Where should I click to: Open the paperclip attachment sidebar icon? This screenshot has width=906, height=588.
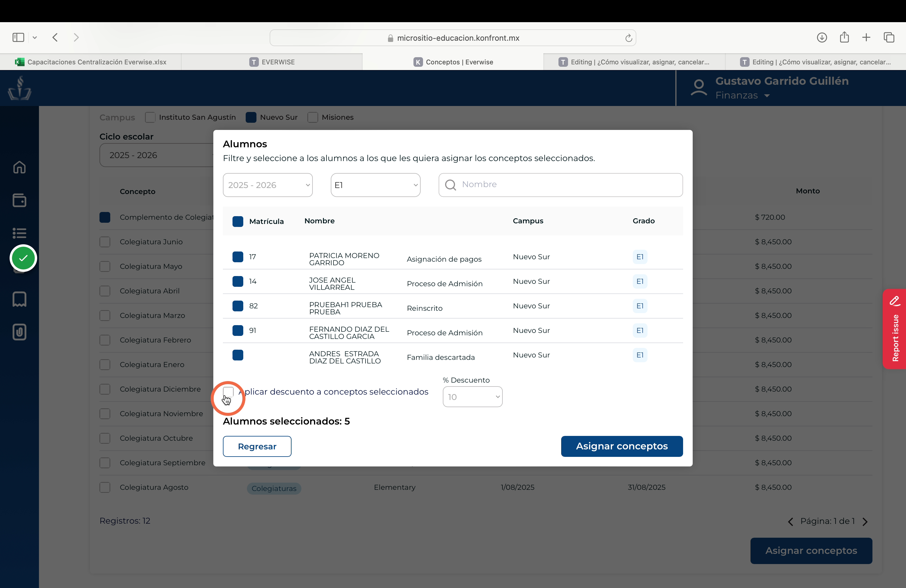(x=19, y=332)
